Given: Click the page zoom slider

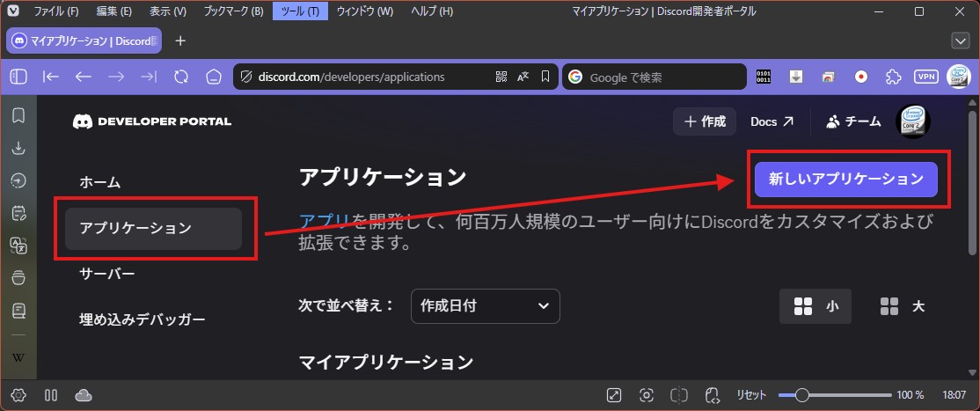Looking at the screenshot, I should click(x=835, y=395).
